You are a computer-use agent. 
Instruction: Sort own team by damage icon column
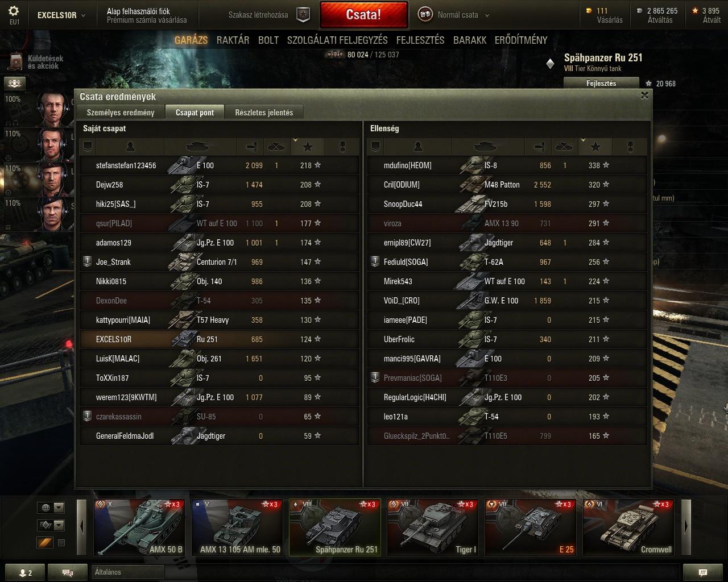253,147
